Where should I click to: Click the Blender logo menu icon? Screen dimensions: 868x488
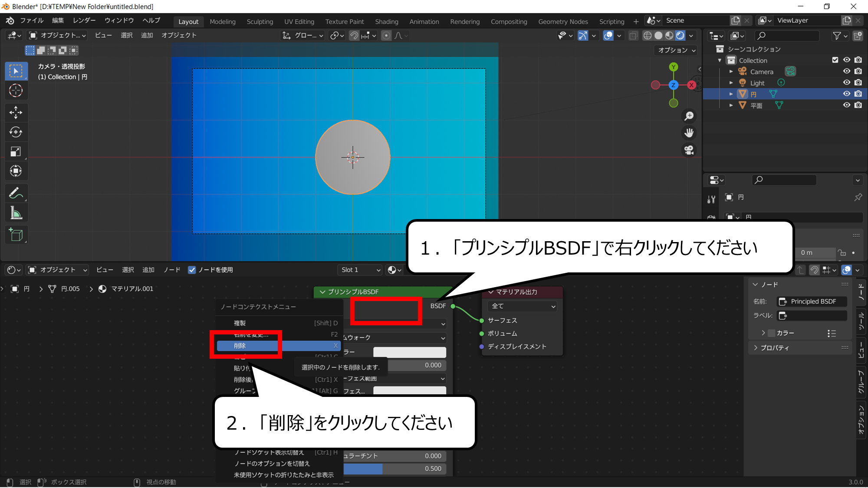point(10,21)
